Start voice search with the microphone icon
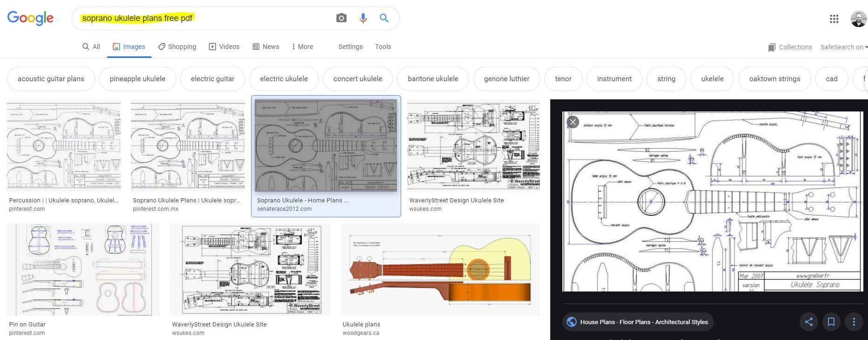This screenshot has width=868, height=340. (363, 18)
